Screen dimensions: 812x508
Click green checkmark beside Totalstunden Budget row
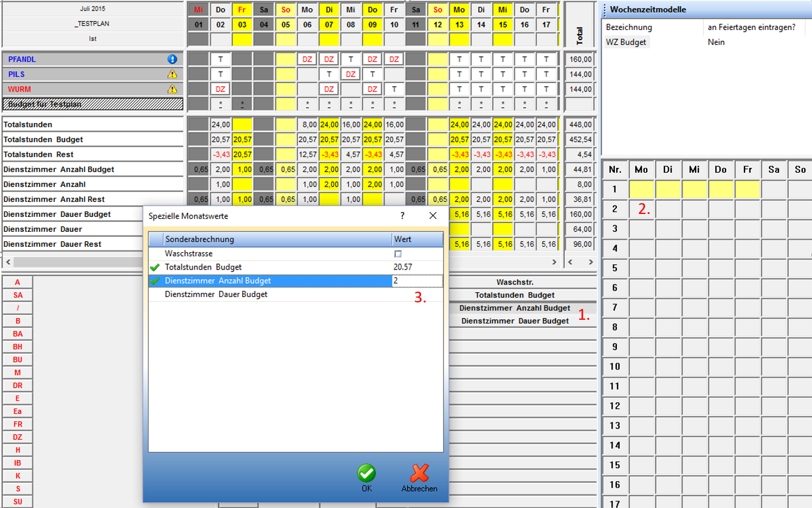coord(155,267)
